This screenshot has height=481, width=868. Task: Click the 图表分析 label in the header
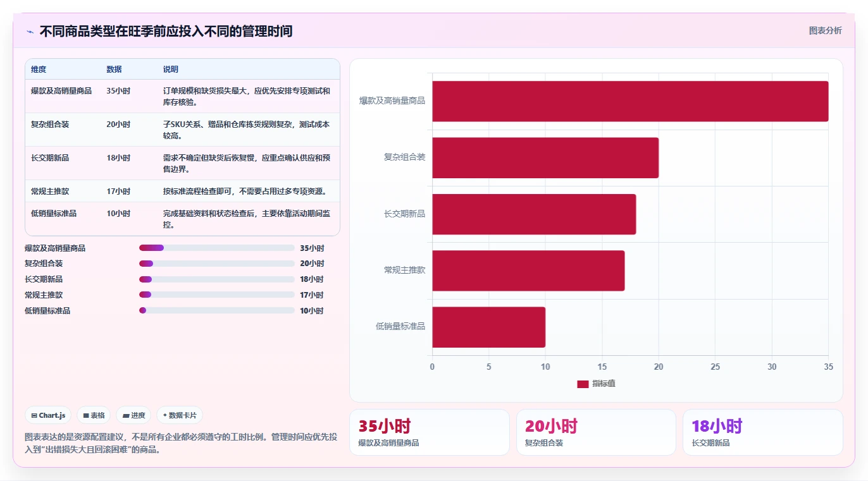pyautogui.click(x=825, y=30)
